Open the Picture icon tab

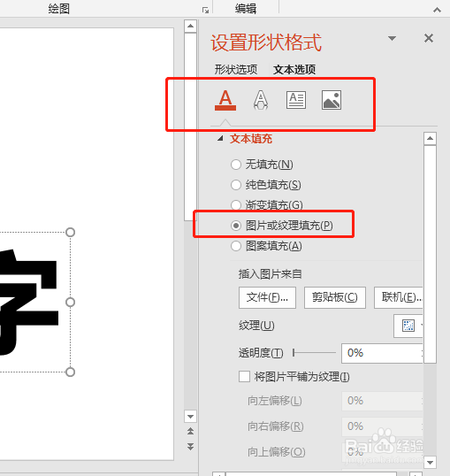tap(332, 100)
